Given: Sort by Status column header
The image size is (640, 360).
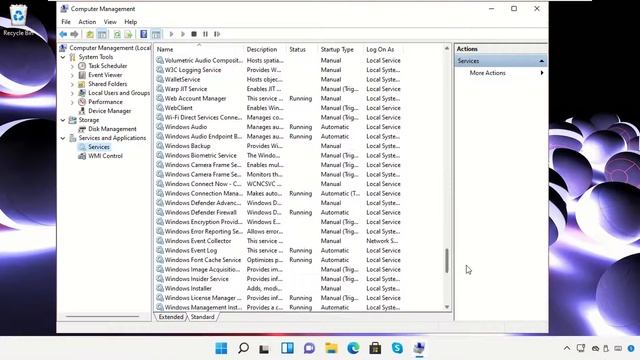Looking at the screenshot, I should click(301, 49).
